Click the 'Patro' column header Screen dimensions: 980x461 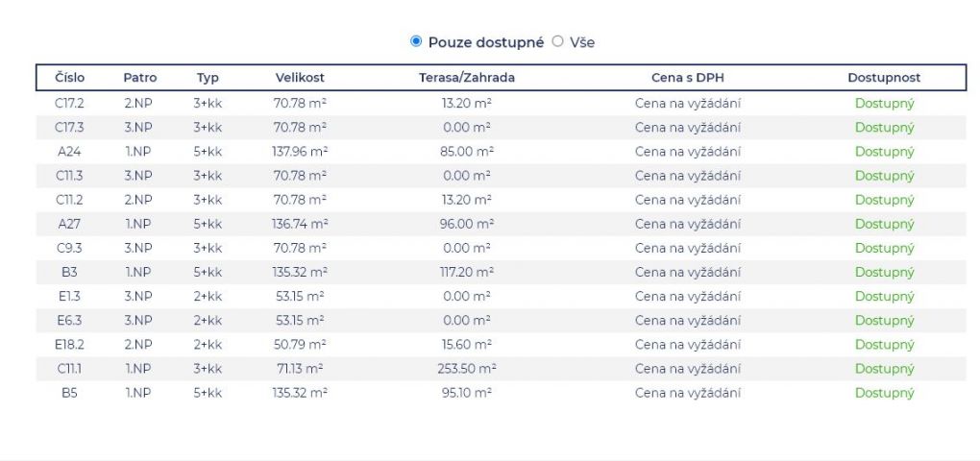139,78
